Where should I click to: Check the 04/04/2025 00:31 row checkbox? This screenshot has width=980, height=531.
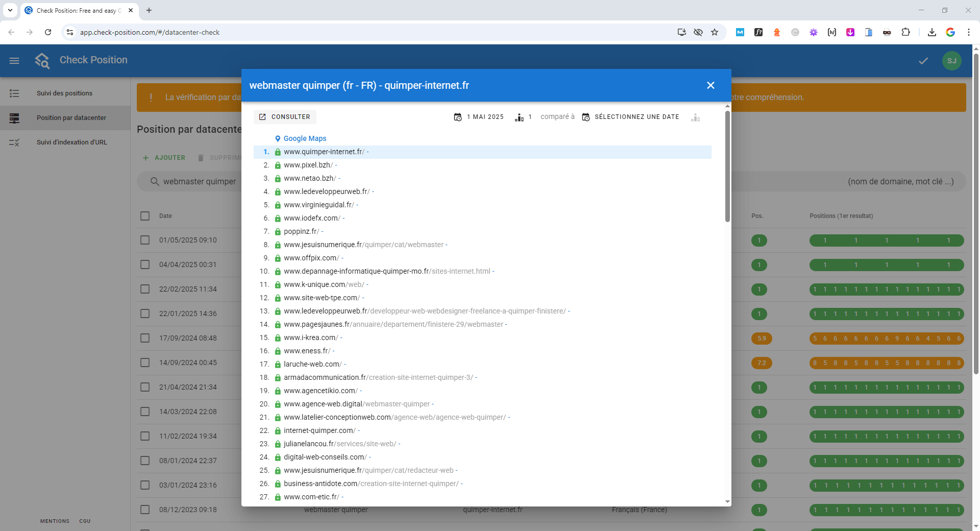pos(145,264)
